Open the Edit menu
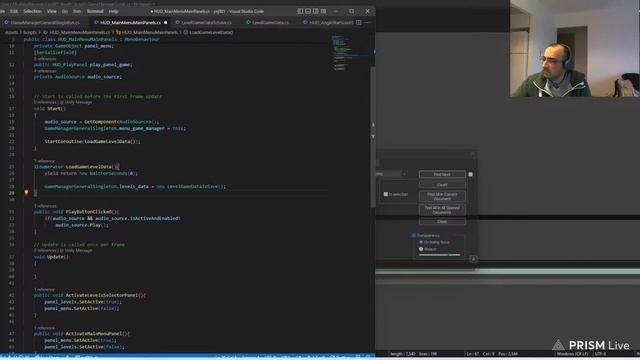 [14, 11]
